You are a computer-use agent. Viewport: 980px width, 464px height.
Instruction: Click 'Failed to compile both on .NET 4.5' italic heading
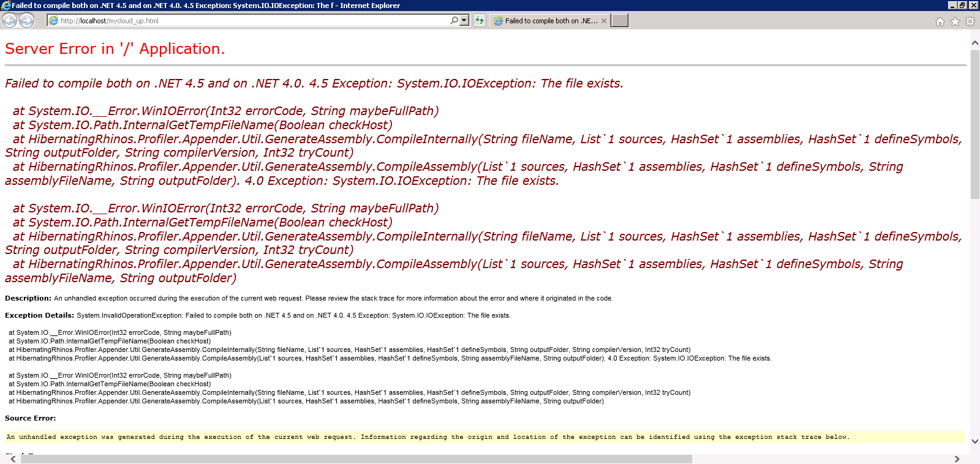click(x=314, y=83)
